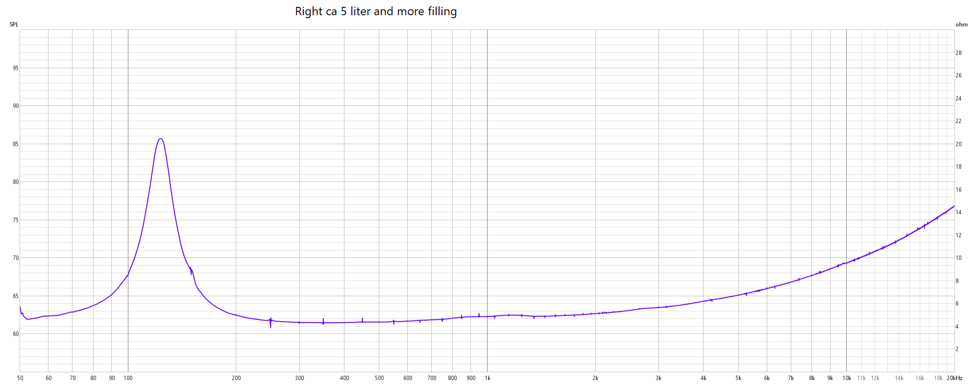The height and width of the screenshot is (384, 980).
Task: Click the 'SPL' axis label
Action: [14, 25]
